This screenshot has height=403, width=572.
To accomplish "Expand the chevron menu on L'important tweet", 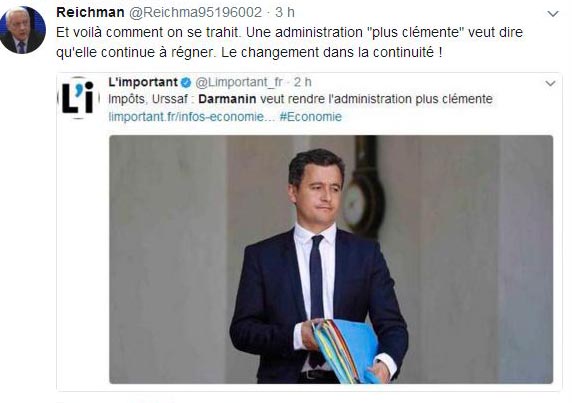I will (x=550, y=84).
